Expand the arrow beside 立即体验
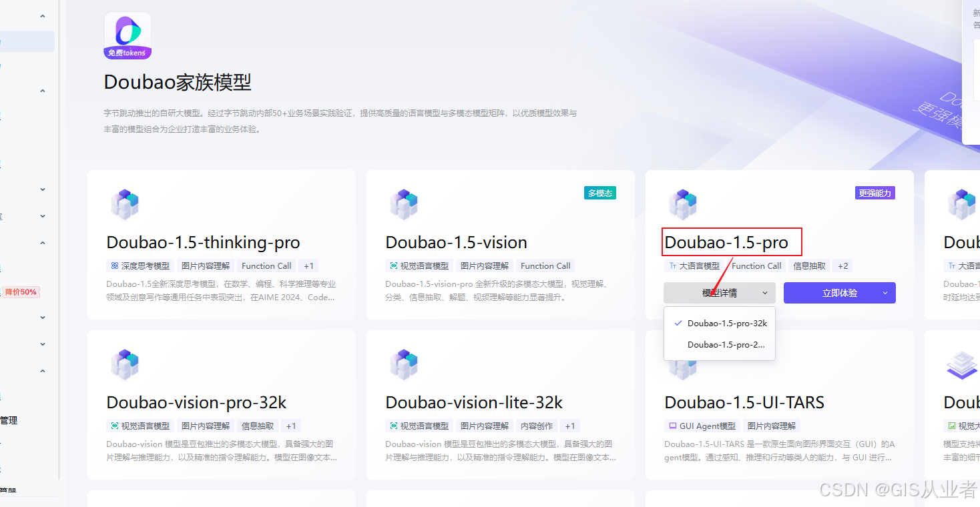Screen dimensions: 980x507 click(885, 293)
